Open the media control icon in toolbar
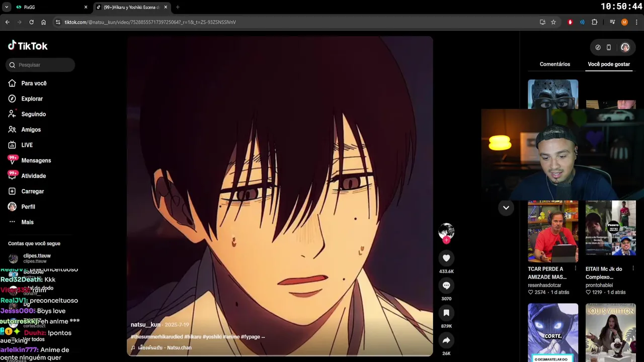Viewport: 644px width, 362px height. pos(612,22)
